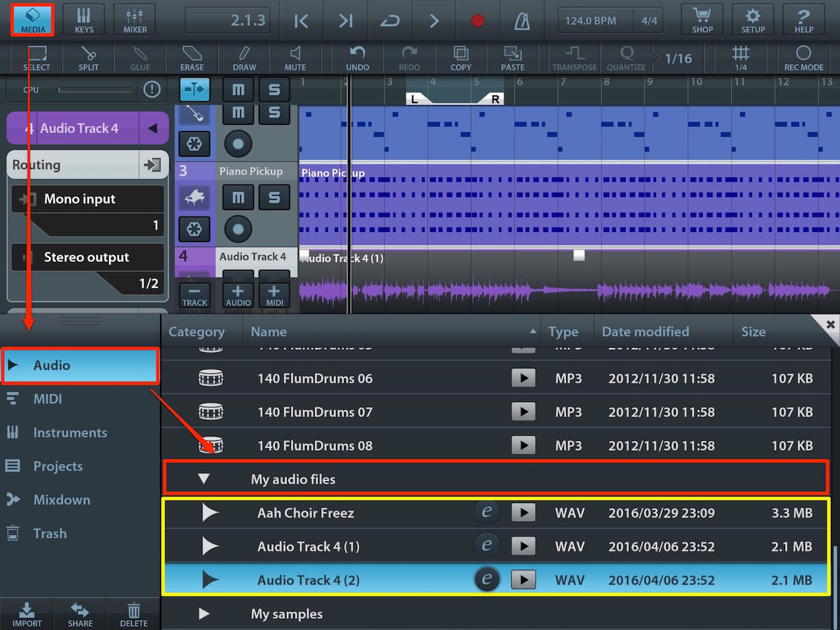Click the DELETE button
Screen dimensions: 840x630
tap(134, 614)
